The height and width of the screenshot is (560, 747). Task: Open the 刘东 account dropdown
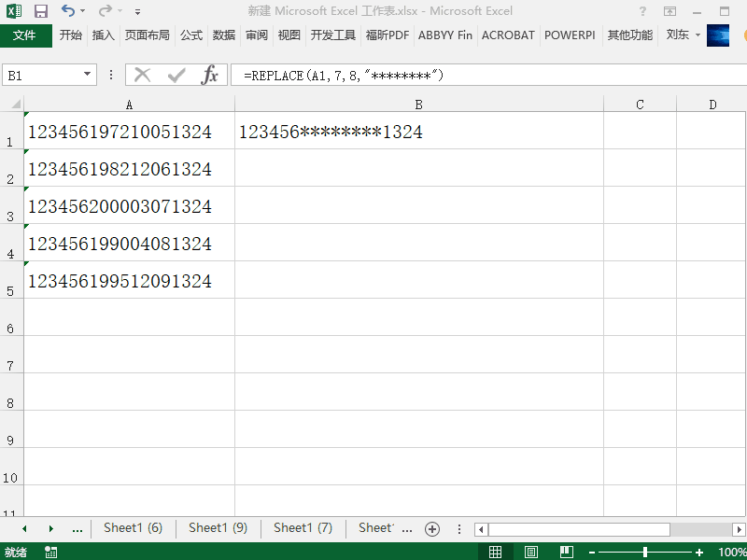tap(684, 35)
